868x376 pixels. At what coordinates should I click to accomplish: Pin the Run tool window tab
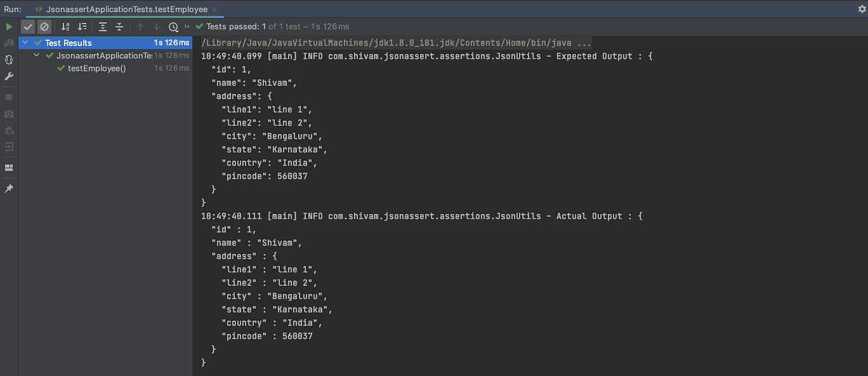click(x=8, y=188)
